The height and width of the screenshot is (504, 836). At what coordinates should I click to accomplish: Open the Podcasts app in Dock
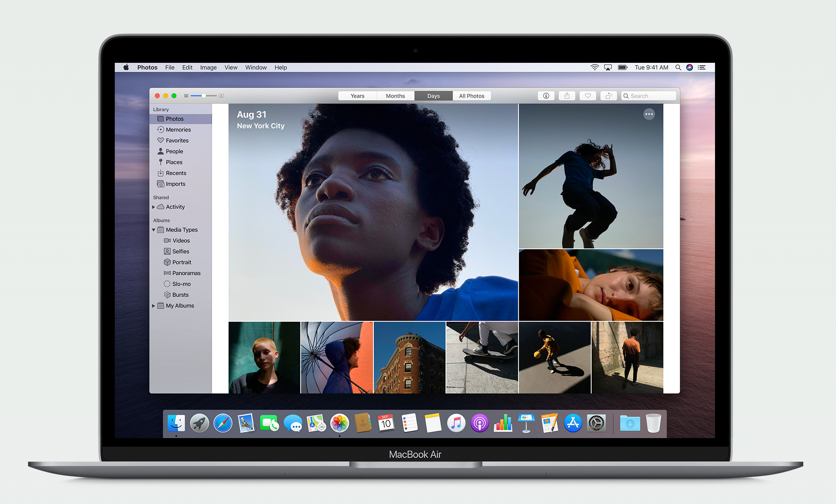point(479,423)
